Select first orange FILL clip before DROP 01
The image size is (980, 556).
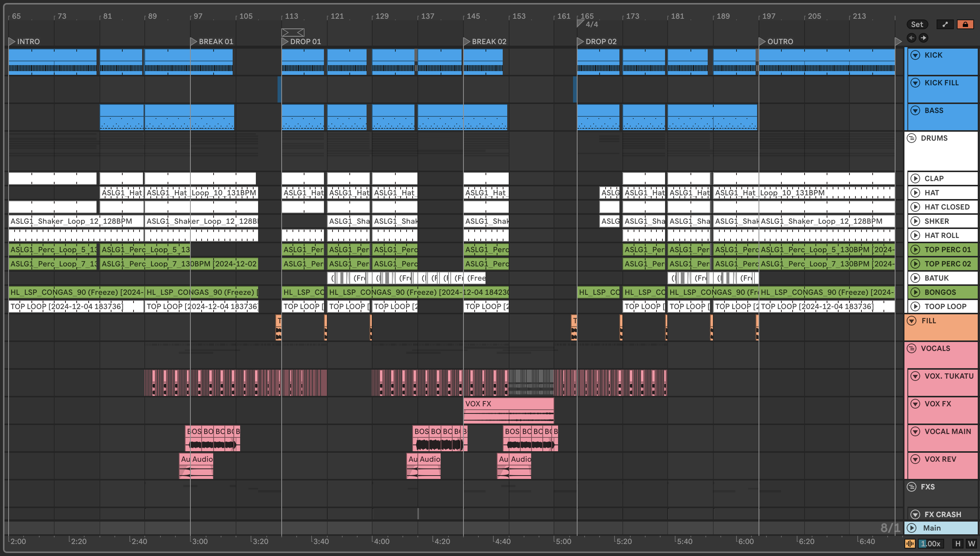click(x=279, y=327)
